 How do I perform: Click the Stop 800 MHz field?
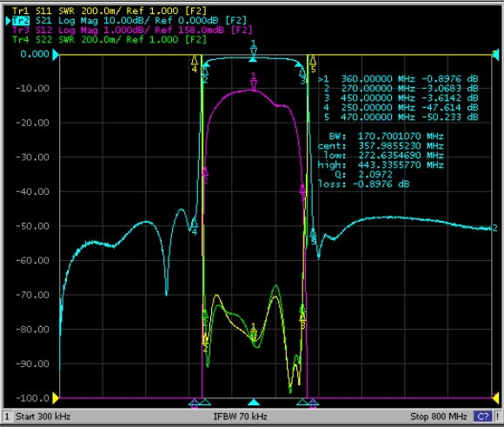click(x=439, y=417)
